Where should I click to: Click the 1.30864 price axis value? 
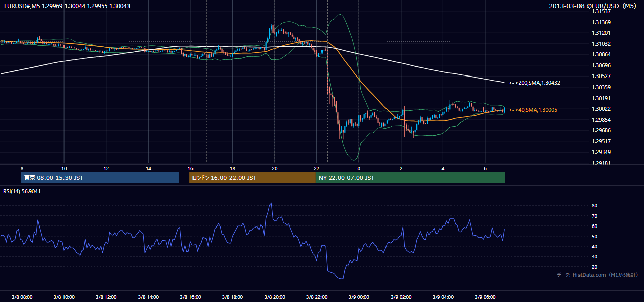pos(601,54)
